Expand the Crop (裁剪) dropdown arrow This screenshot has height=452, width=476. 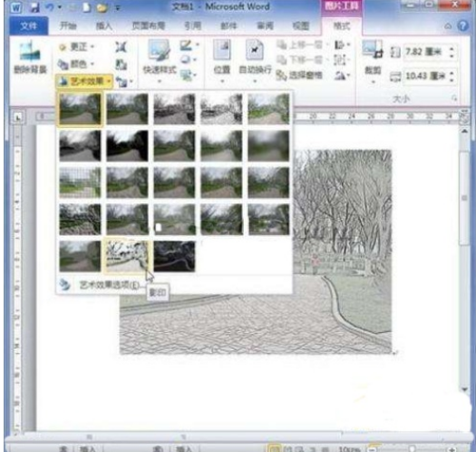point(373,82)
